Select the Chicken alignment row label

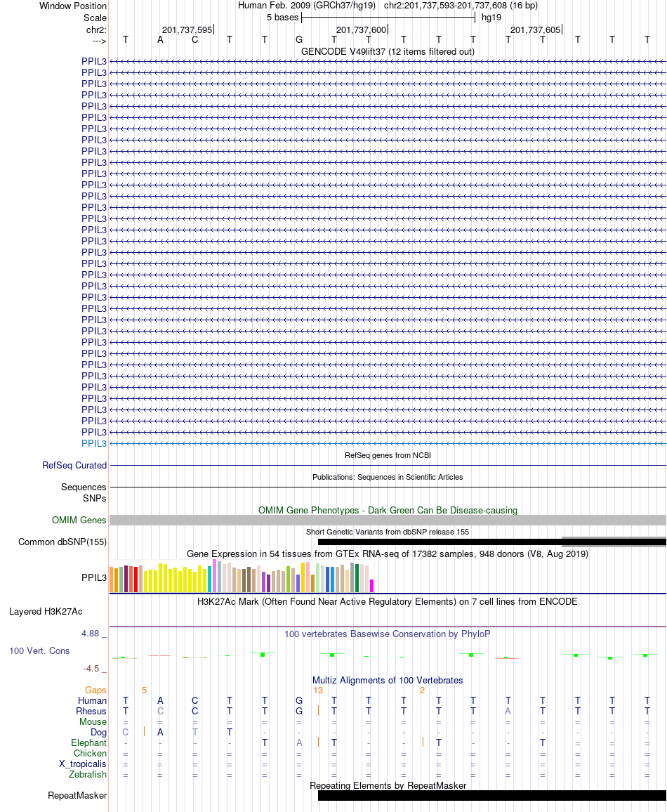90,754
